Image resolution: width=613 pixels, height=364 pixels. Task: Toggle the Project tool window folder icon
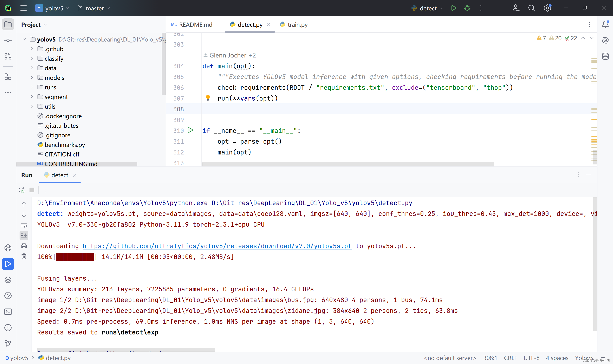(8, 24)
